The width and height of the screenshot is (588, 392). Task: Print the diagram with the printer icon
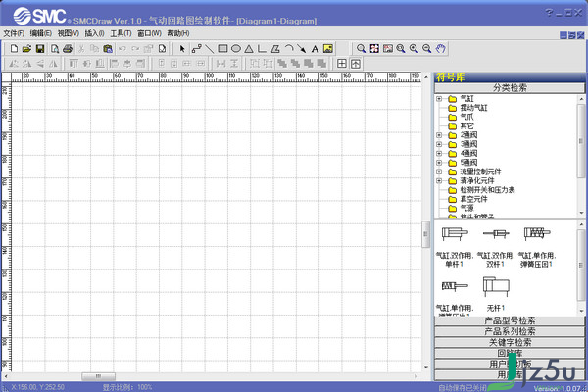(68, 48)
